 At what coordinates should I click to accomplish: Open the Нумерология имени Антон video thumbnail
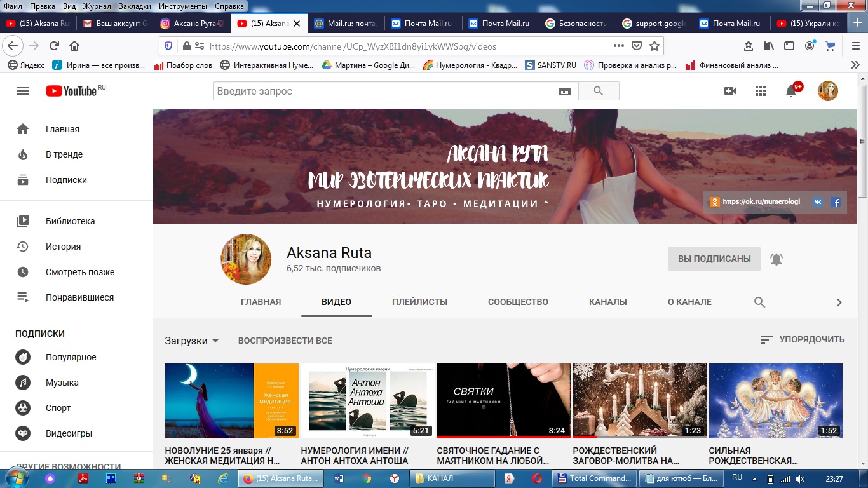pos(367,401)
